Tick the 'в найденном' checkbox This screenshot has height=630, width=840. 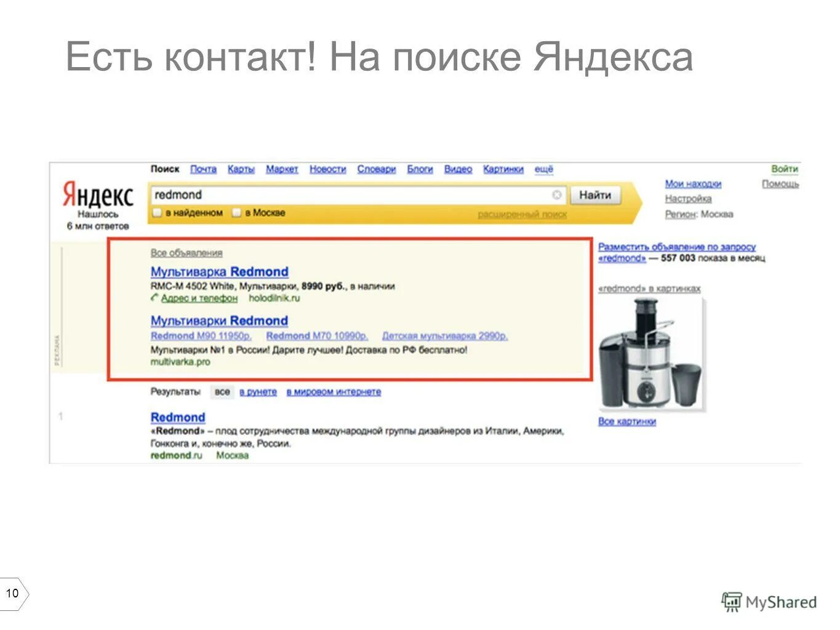pos(157,212)
